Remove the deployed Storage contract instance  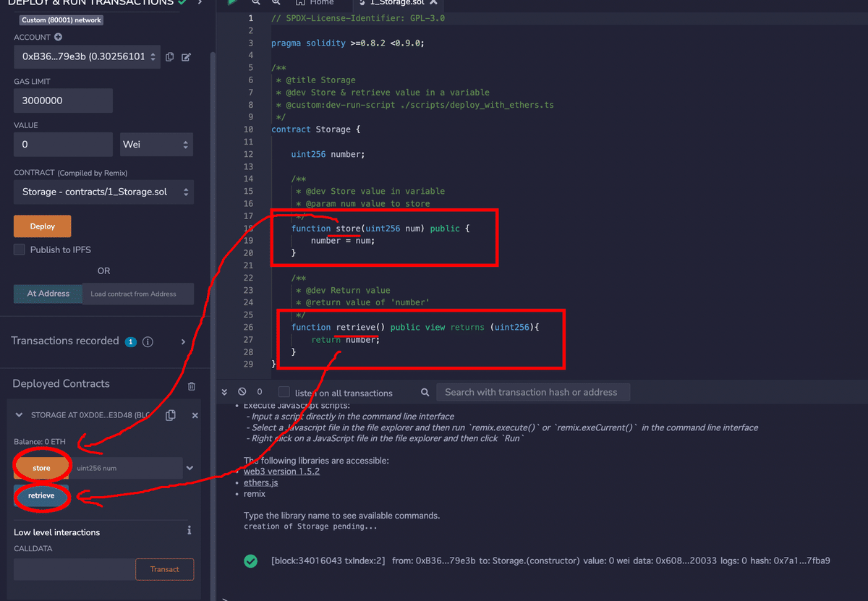[195, 415]
